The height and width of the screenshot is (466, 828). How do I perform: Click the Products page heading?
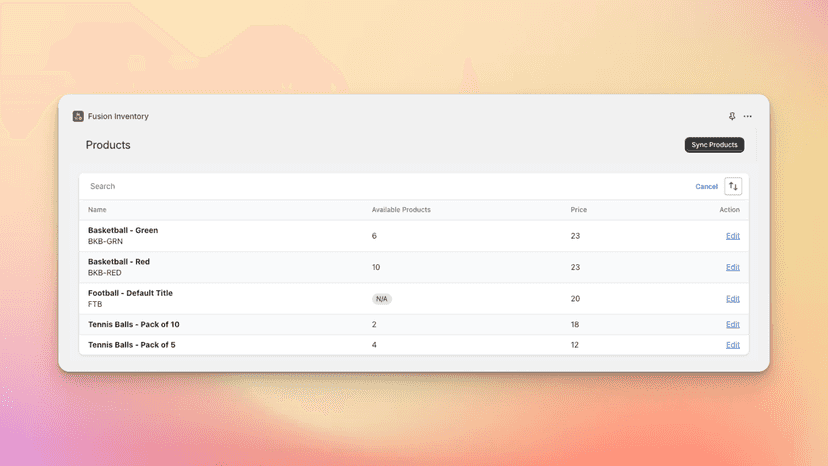(108, 145)
